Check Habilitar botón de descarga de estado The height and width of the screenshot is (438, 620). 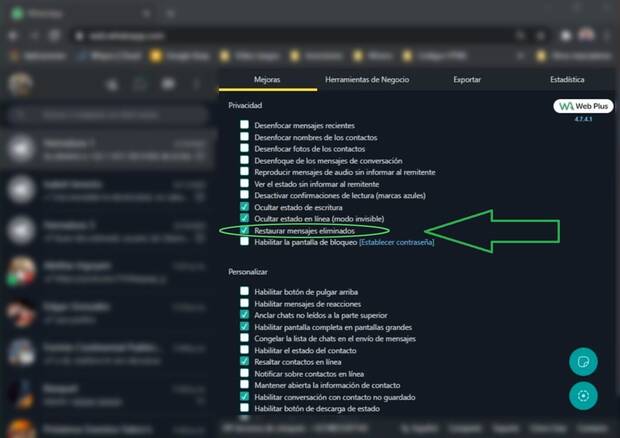pos(244,408)
